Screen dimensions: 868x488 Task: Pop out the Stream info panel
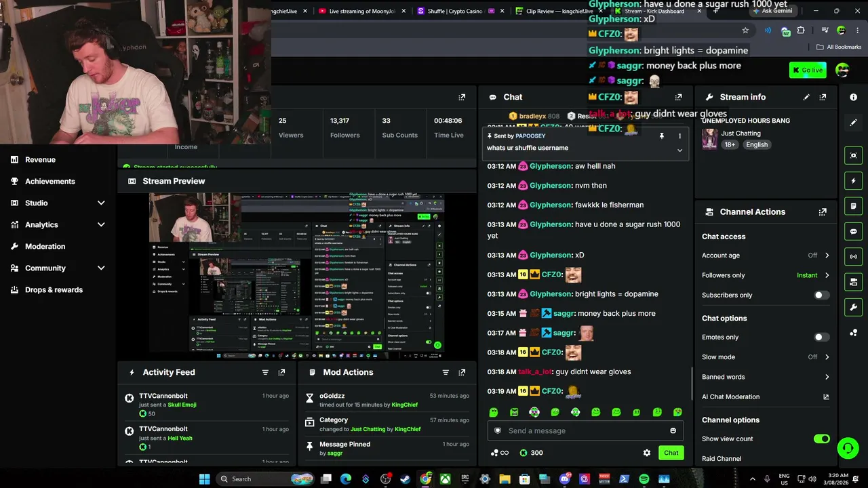pos(823,97)
